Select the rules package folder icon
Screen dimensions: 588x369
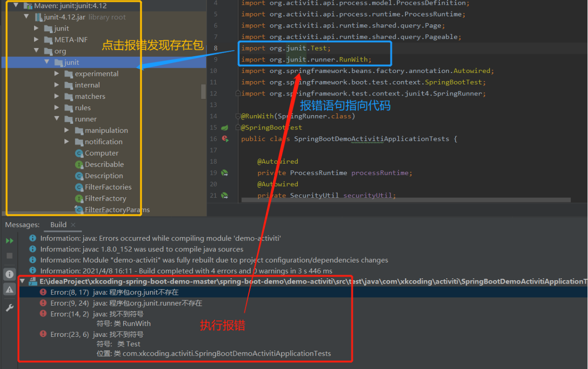tap(69, 108)
